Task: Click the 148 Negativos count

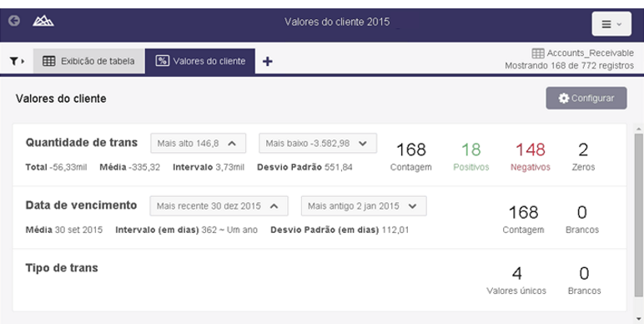Action: click(x=531, y=157)
